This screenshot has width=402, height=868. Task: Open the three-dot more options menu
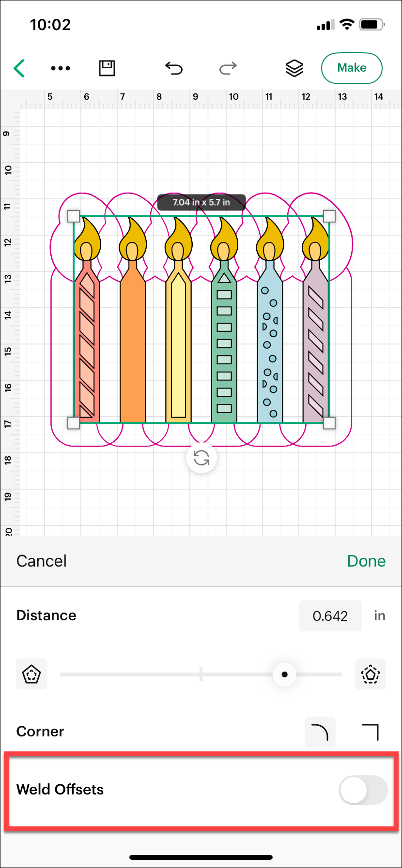coord(61,68)
